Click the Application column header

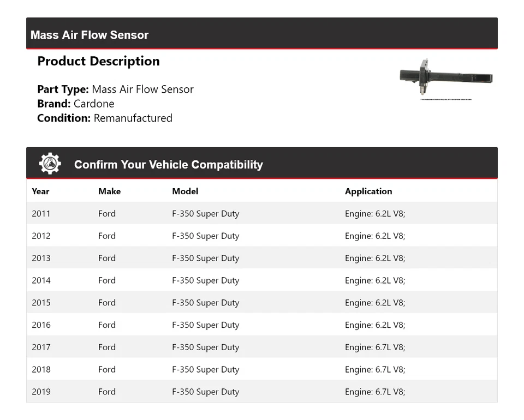click(x=368, y=191)
